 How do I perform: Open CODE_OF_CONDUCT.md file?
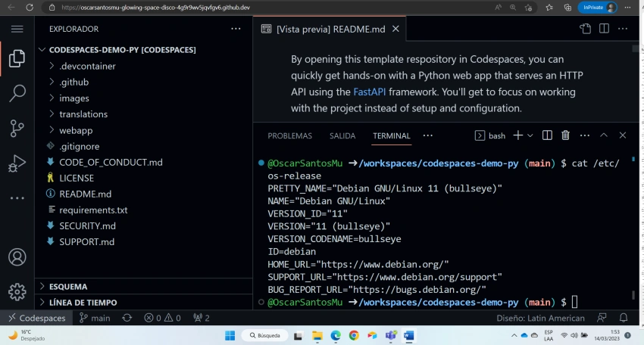pos(111,163)
